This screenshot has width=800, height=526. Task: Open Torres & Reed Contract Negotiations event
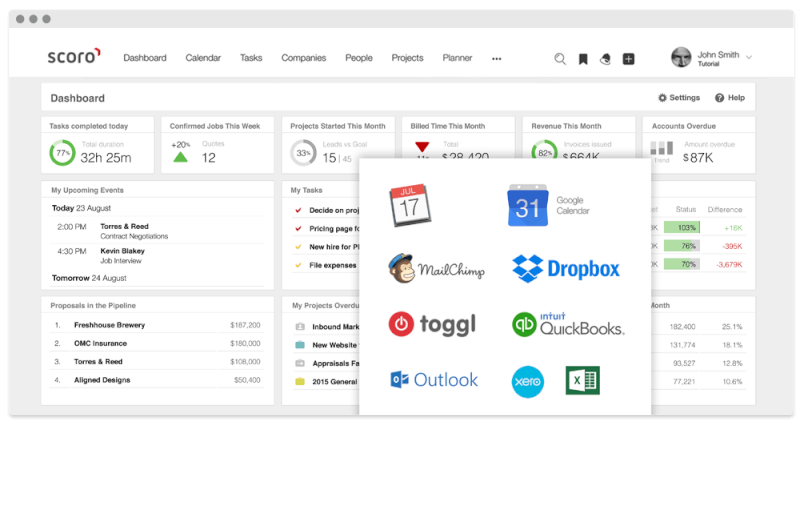[134, 231]
